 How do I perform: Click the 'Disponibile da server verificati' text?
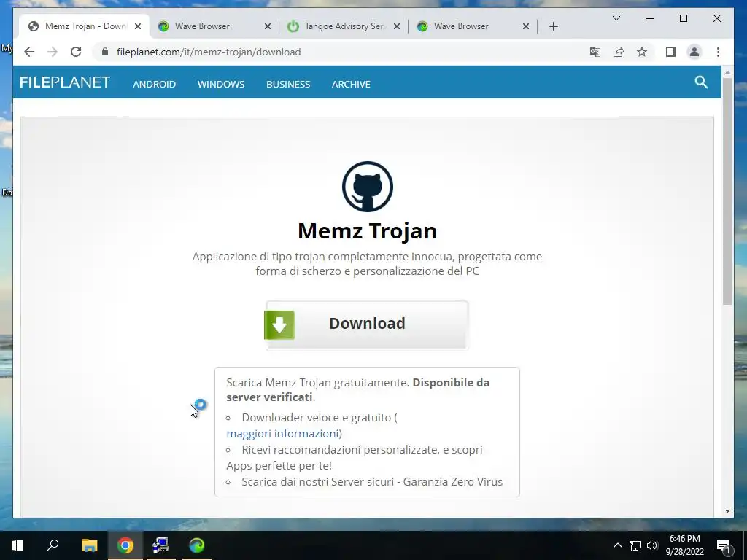[357, 389]
